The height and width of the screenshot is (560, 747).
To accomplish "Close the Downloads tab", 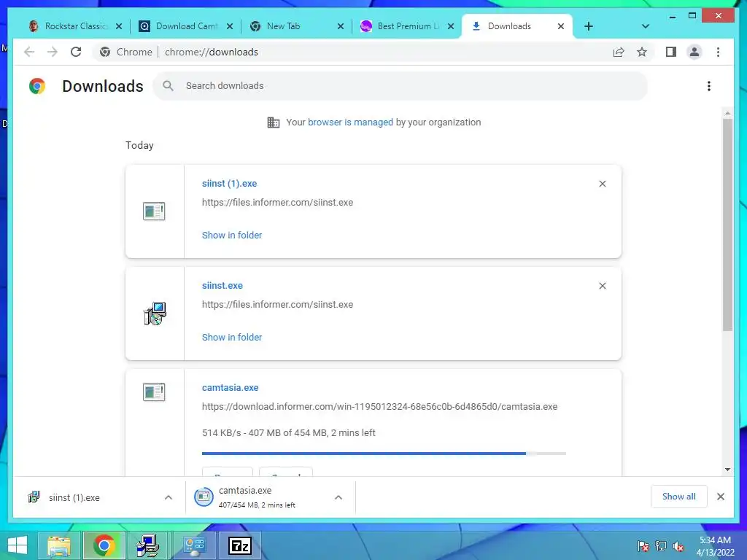I will 561,26.
